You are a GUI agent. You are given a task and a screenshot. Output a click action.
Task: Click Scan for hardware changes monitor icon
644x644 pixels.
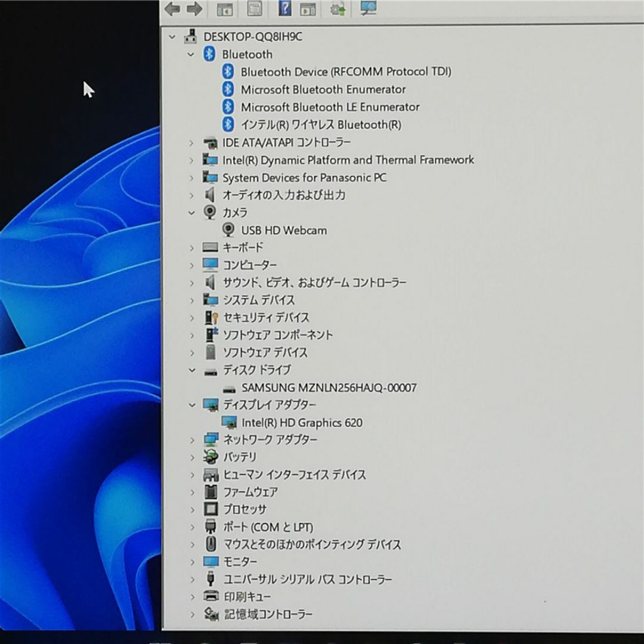pos(368,8)
